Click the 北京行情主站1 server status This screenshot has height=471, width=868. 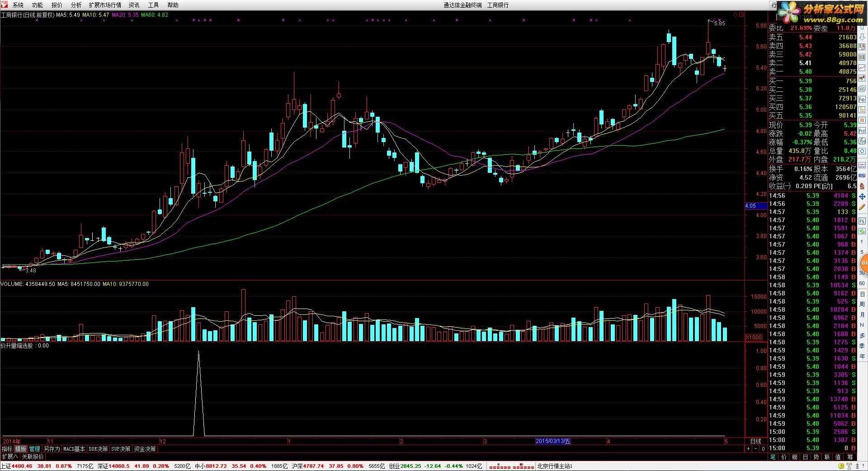(554, 466)
